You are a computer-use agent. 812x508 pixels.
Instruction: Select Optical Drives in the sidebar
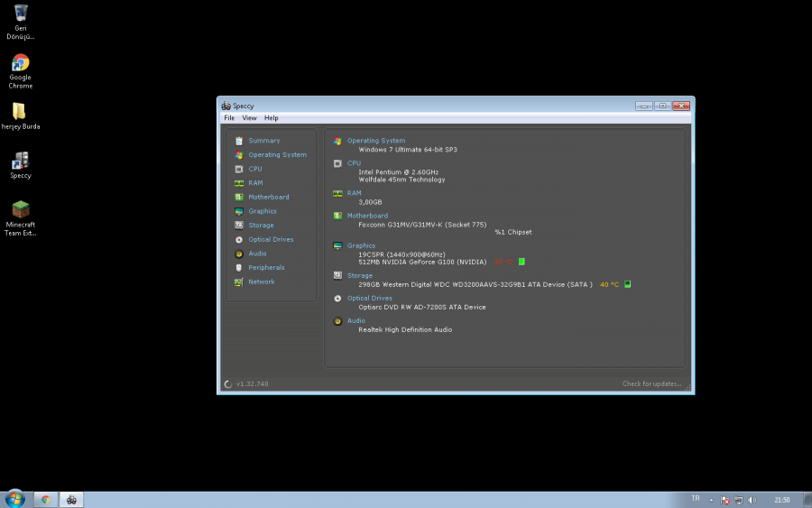tap(271, 239)
